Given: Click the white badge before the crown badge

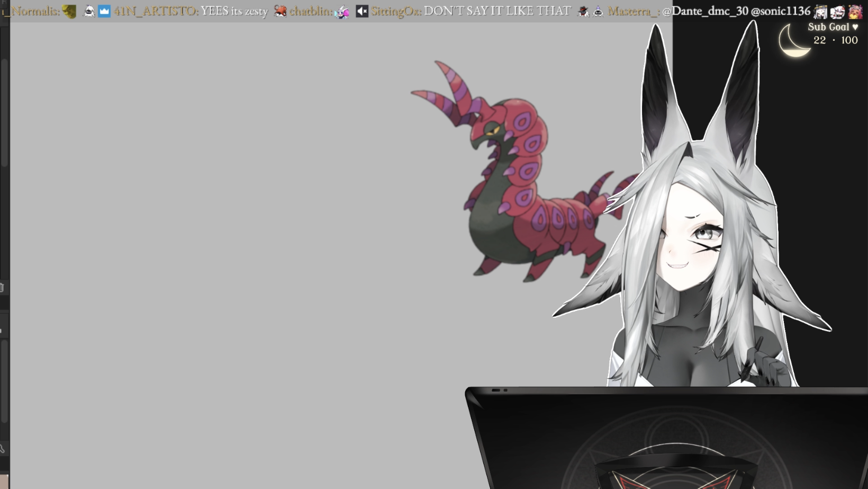Looking at the screenshot, I should 89,11.
